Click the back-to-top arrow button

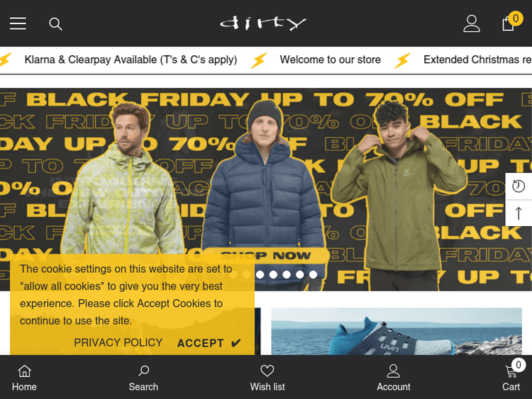point(519,213)
